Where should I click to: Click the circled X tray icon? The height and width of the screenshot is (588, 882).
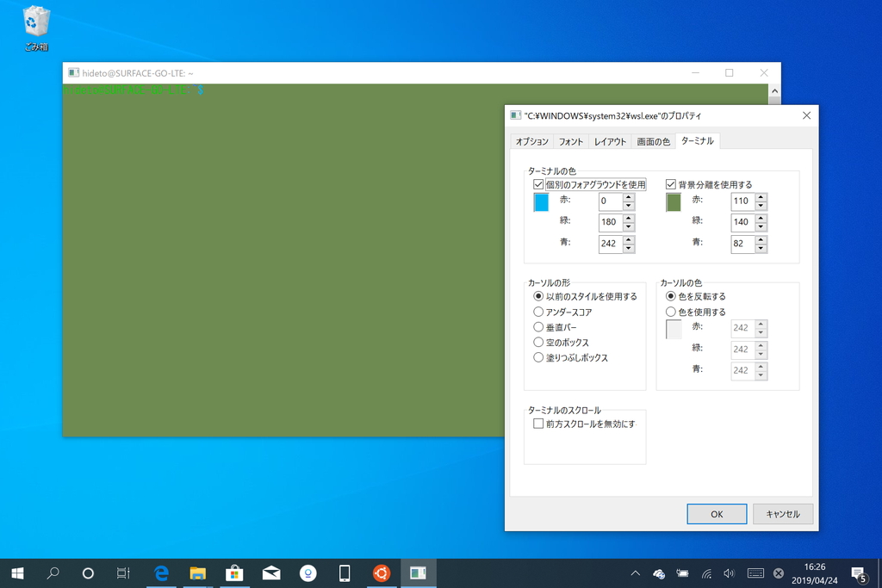(x=779, y=573)
